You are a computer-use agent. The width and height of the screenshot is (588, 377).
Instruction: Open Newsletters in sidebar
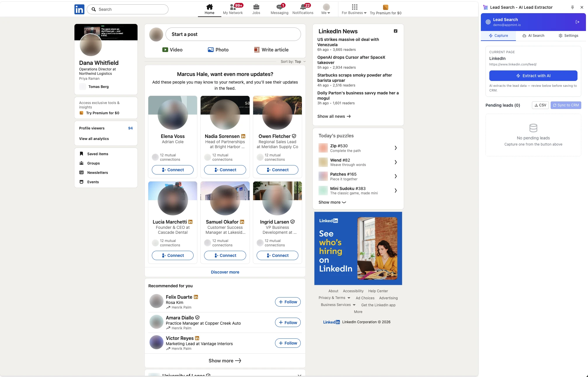[x=93, y=172]
